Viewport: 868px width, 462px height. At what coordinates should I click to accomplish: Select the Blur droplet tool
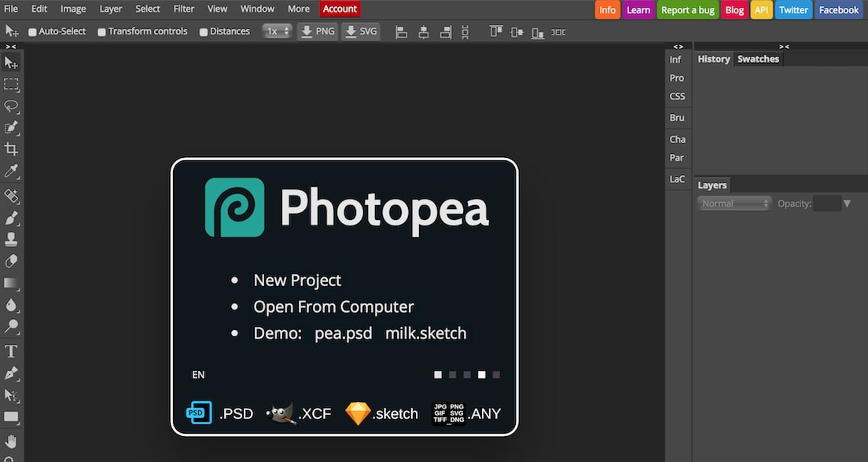11,305
